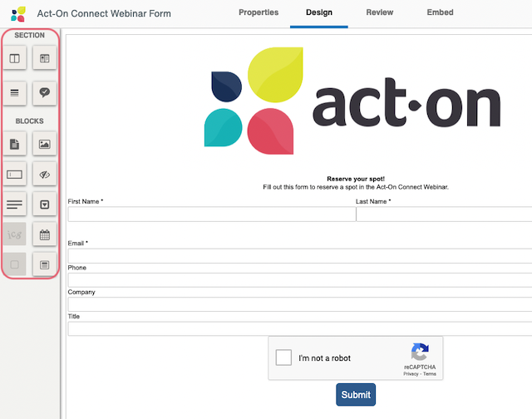Click the BLOCKS heading in the sidebar
The width and height of the screenshot is (532, 419).
pos(30,121)
